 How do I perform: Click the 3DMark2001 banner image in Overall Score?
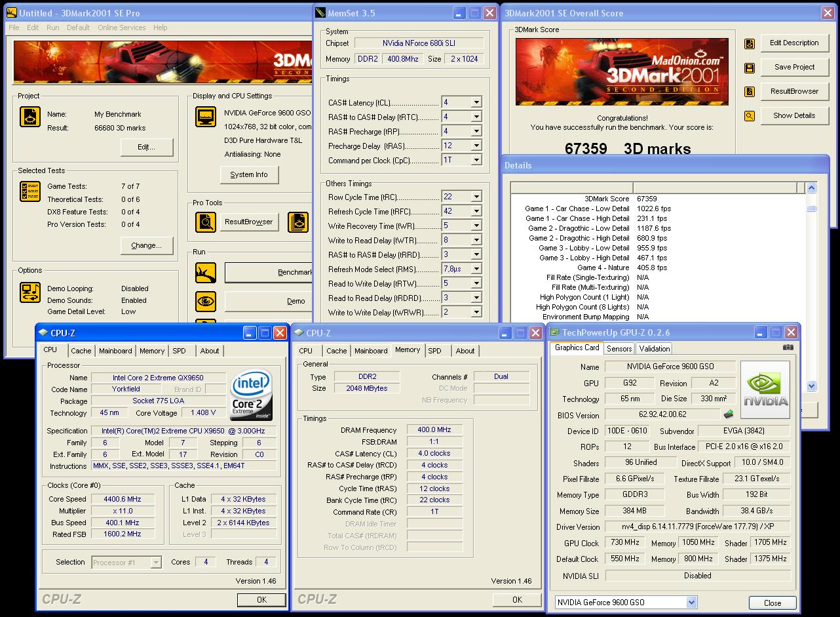point(622,72)
